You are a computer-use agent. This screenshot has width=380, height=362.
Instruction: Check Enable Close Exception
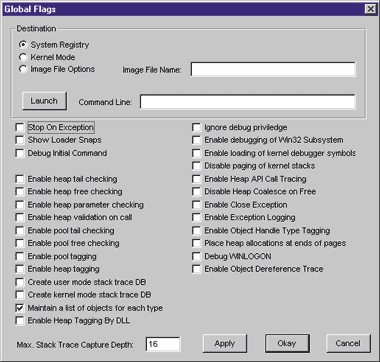pos(197,205)
